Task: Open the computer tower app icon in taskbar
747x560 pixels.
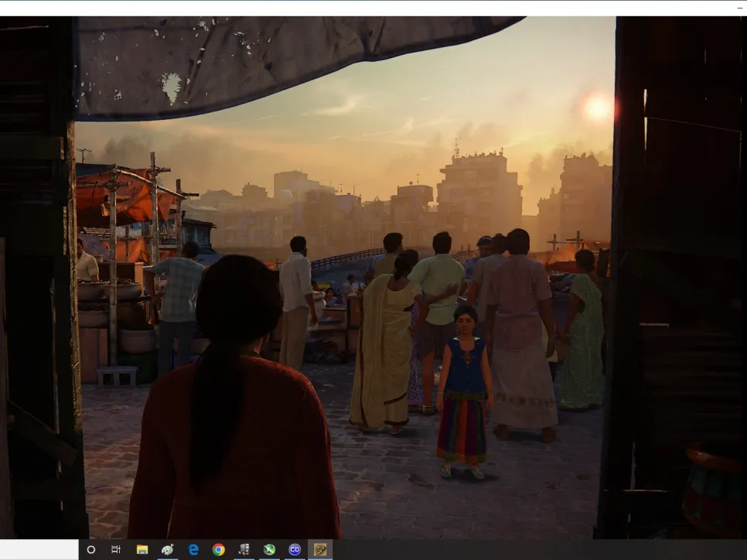Action: pyautogui.click(x=244, y=549)
